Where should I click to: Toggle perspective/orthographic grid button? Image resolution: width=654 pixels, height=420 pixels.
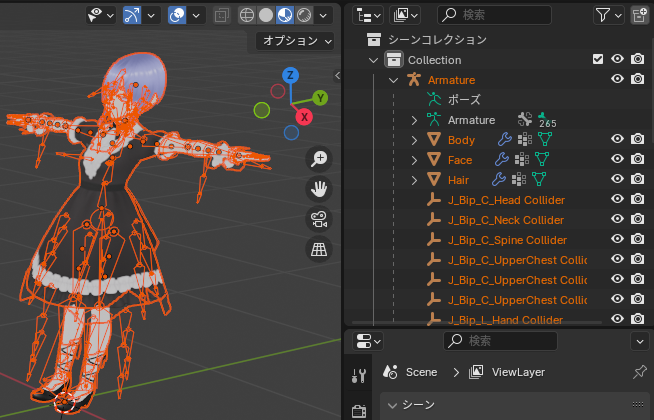[319, 249]
